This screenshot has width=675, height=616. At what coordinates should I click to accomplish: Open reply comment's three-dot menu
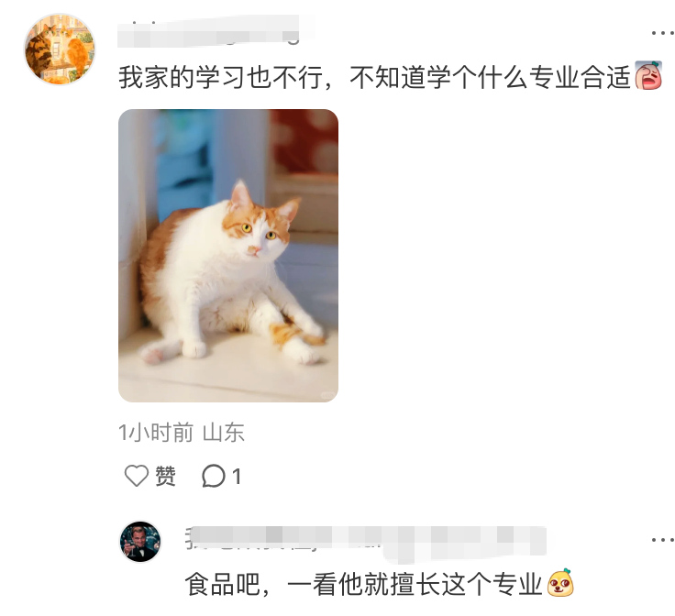pyautogui.click(x=662, y=540)
